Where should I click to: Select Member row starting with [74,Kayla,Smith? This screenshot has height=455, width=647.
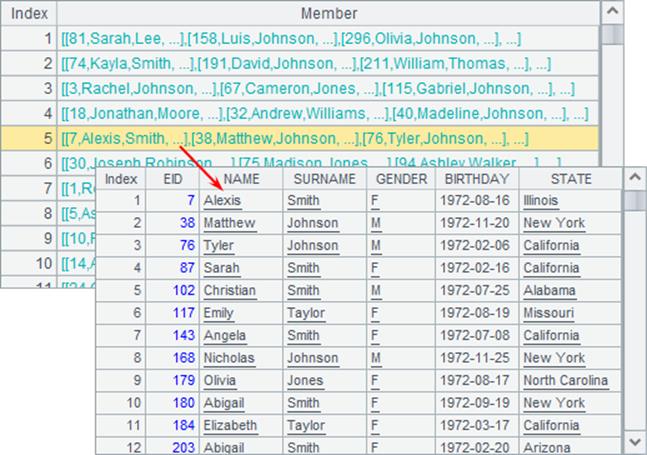coord(300,64)
